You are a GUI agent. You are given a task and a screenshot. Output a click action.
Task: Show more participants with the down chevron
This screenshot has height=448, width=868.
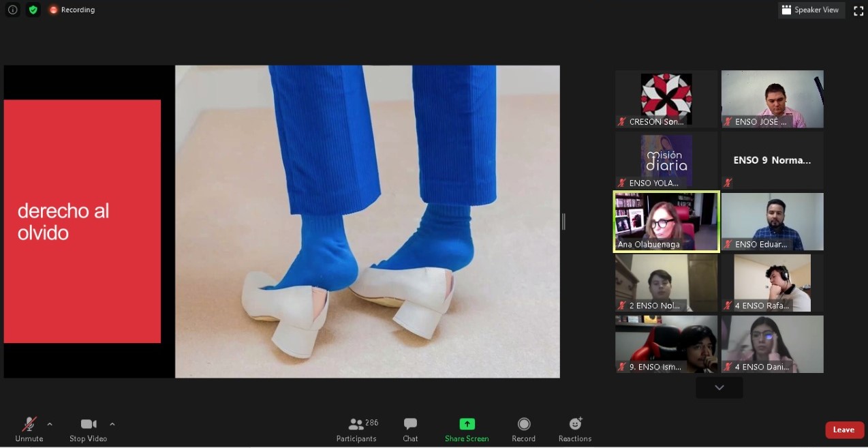pyautogui.click(x=719, y=387)
